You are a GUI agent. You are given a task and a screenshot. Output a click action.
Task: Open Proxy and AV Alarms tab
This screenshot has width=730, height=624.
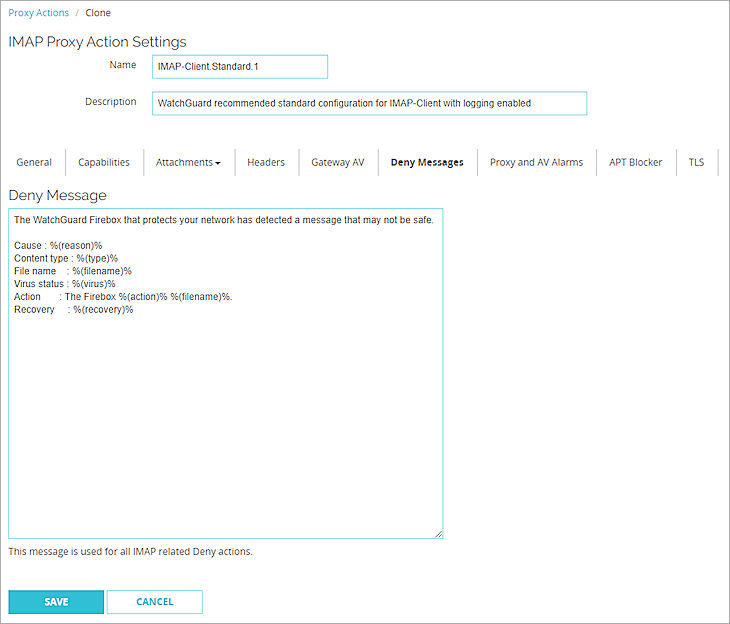pyautogui.click(x=536, y=162)
